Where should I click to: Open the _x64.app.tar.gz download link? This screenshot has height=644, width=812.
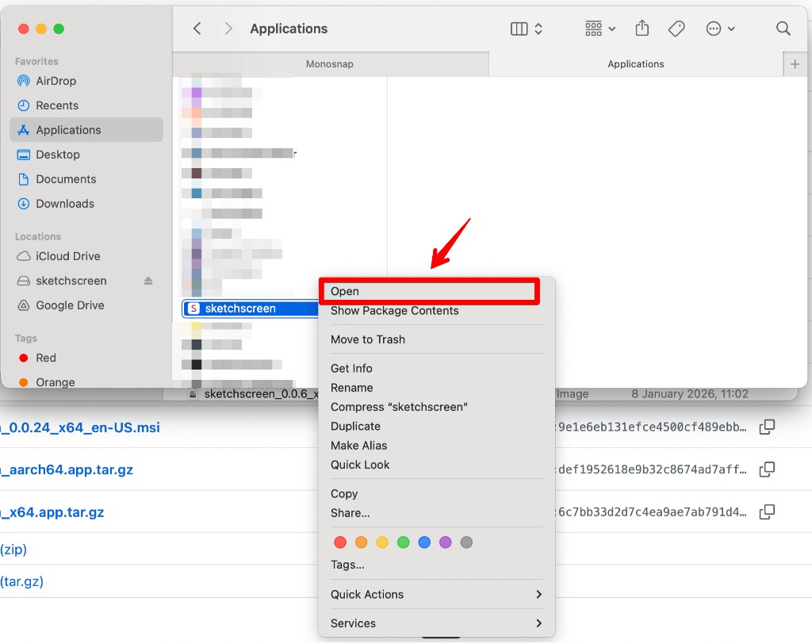52,512
